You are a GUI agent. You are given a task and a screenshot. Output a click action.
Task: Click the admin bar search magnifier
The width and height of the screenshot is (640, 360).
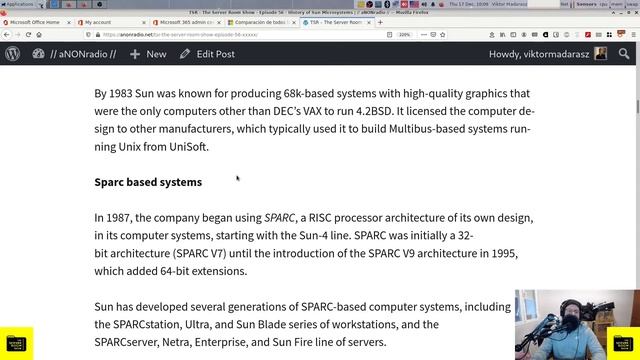tap(624, 53)
